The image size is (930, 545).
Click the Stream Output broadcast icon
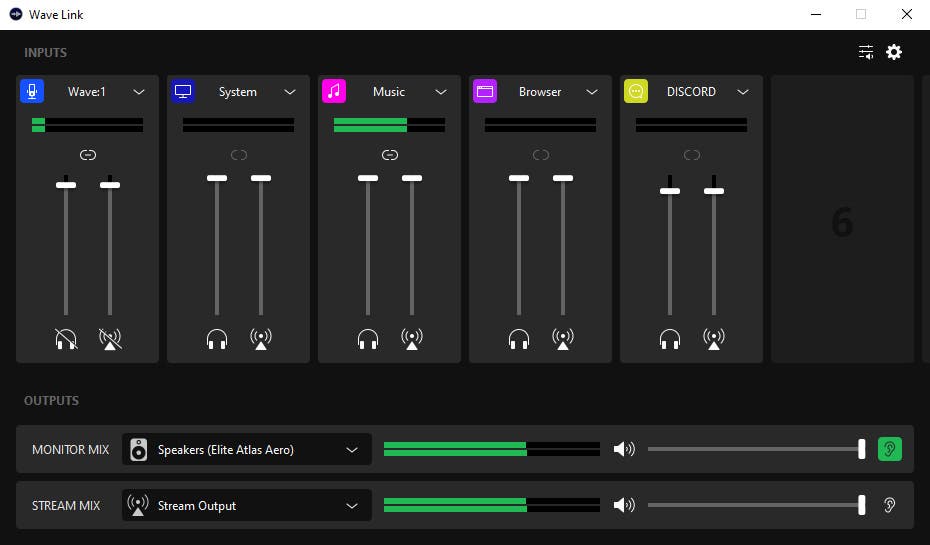tap(138, 505)
